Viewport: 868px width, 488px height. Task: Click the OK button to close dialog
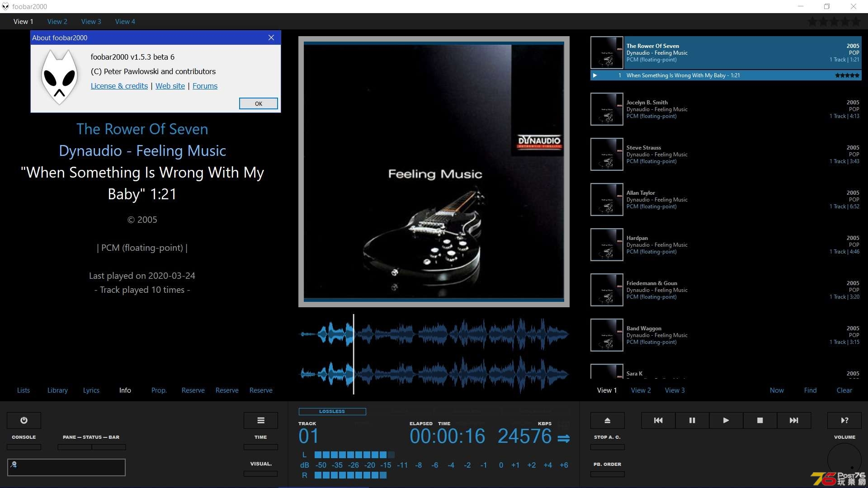(259, 103)
